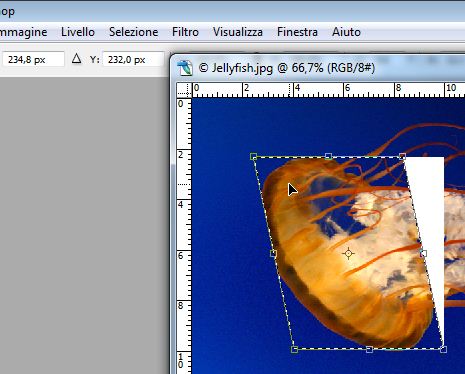The height and width of the screenshot is (374, 465).
Task: Open the Livello menu
Action: coord(78,32)
